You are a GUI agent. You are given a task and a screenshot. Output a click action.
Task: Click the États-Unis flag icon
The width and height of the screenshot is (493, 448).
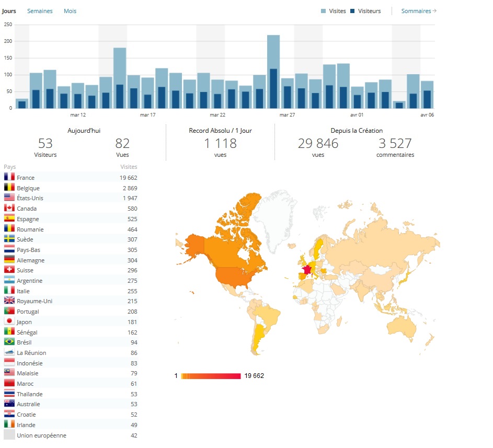point(9,198)
